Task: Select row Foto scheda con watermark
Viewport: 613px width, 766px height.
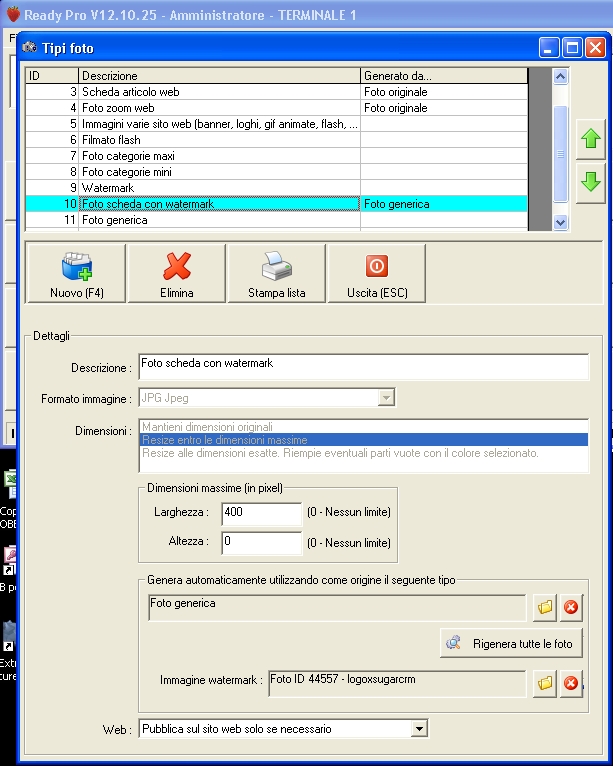Action: 276,204
